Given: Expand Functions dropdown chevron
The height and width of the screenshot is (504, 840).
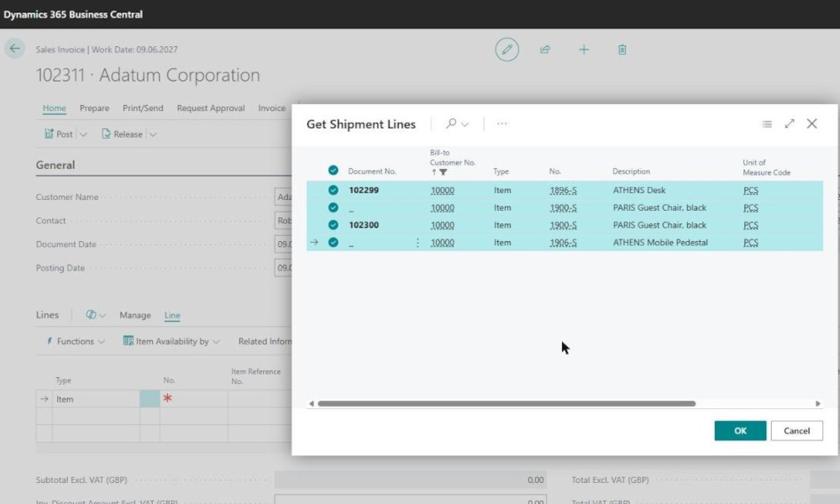Looking at the screenshot, I should pos(102,342).
